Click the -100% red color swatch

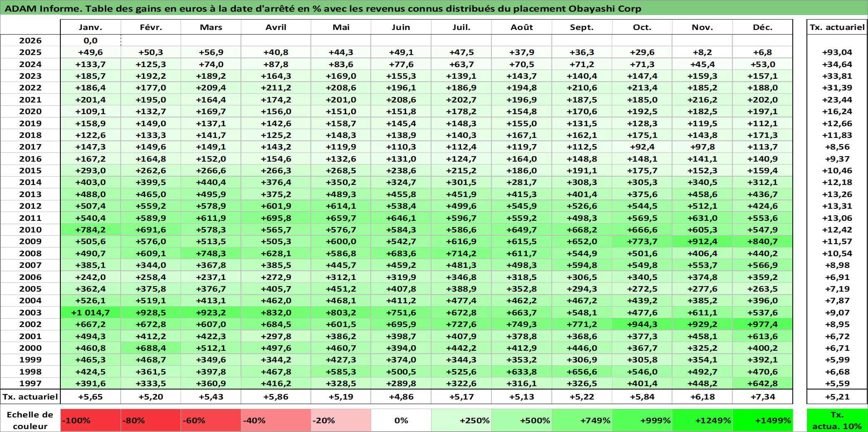click(91, 420)
